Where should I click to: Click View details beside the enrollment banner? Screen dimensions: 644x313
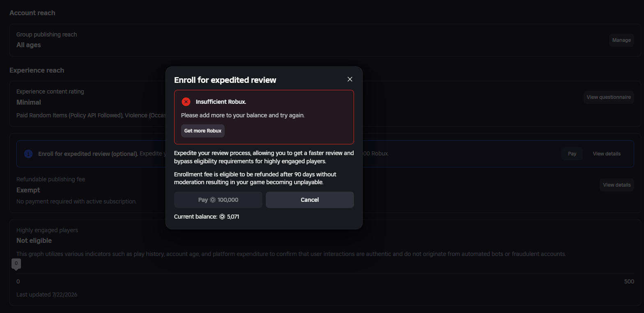[607, 154]
